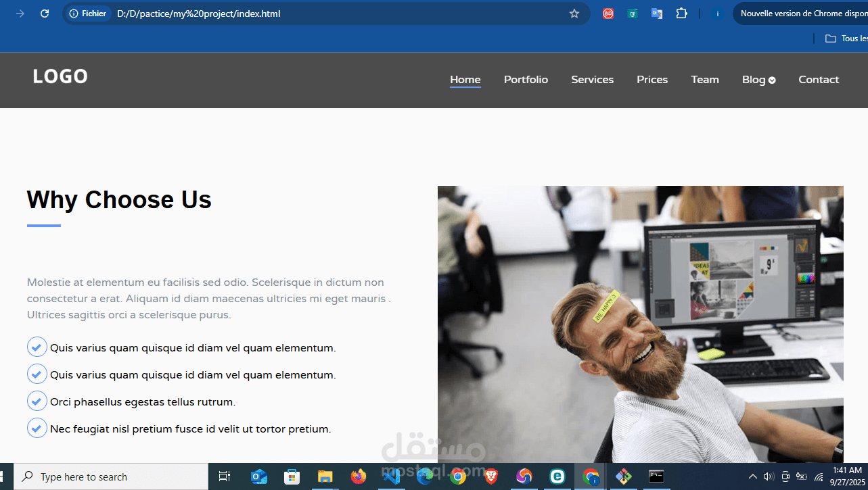Click the check icon beside Orci phasellus

coord(37,401)
